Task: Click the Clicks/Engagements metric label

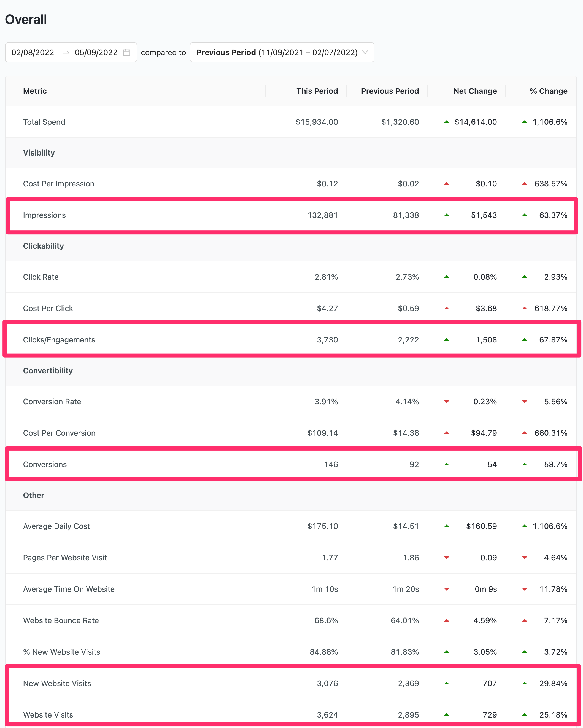Action: click(59, 340)
